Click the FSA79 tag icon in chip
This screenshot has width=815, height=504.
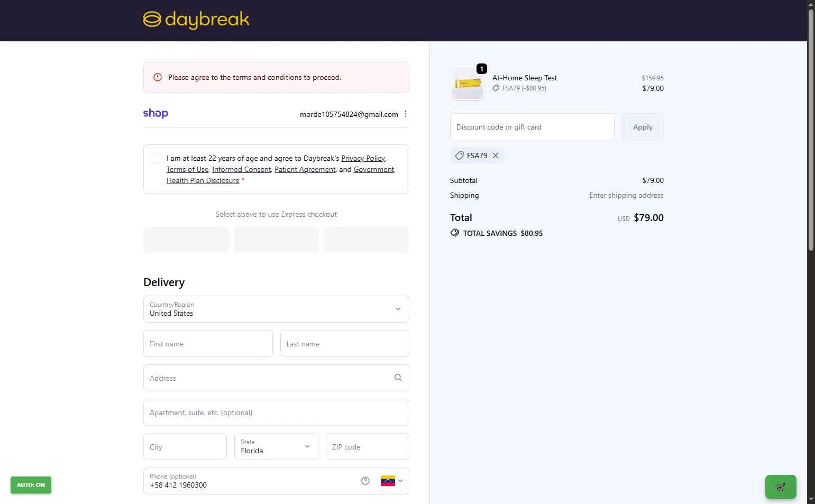point(460,155)
